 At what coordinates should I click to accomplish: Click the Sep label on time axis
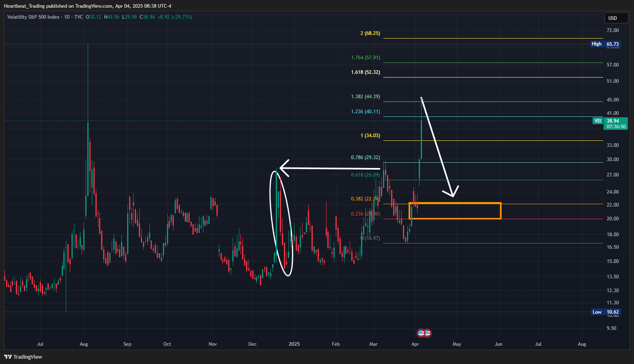click(127, 344)
